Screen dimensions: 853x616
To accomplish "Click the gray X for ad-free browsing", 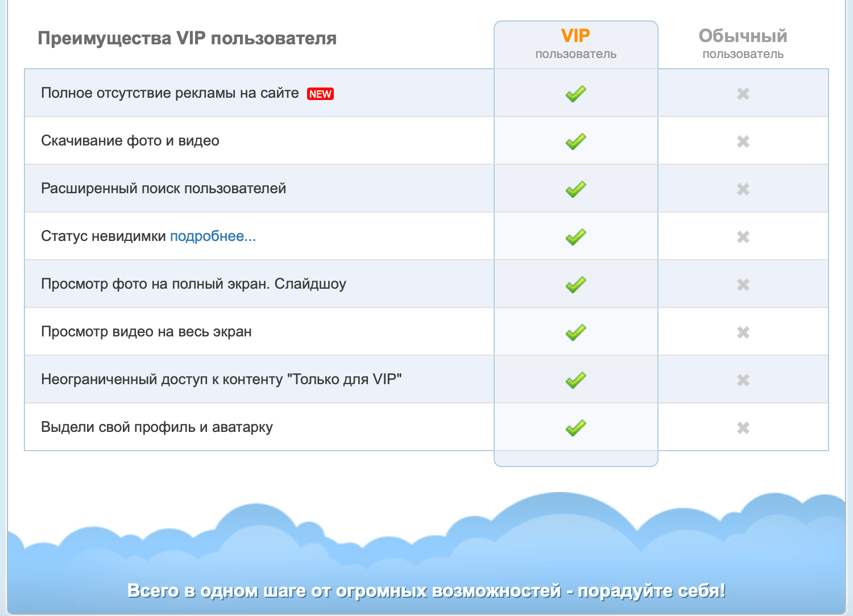I will click(x=743, y=94).
